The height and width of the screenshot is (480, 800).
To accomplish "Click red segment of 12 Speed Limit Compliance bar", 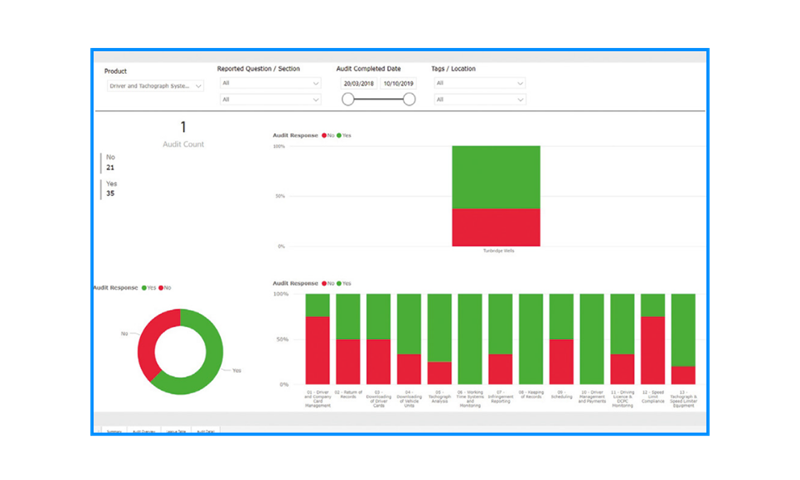I will [x=653, y=350].
